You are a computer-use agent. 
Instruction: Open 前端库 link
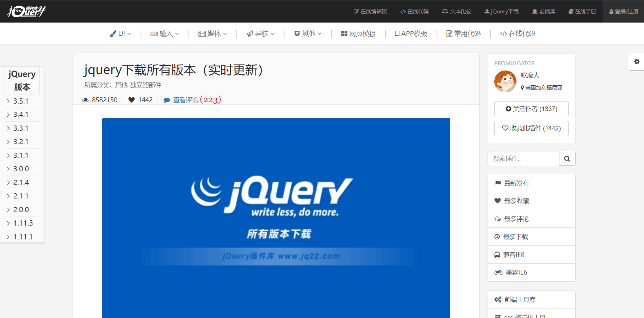pos(544,12)
